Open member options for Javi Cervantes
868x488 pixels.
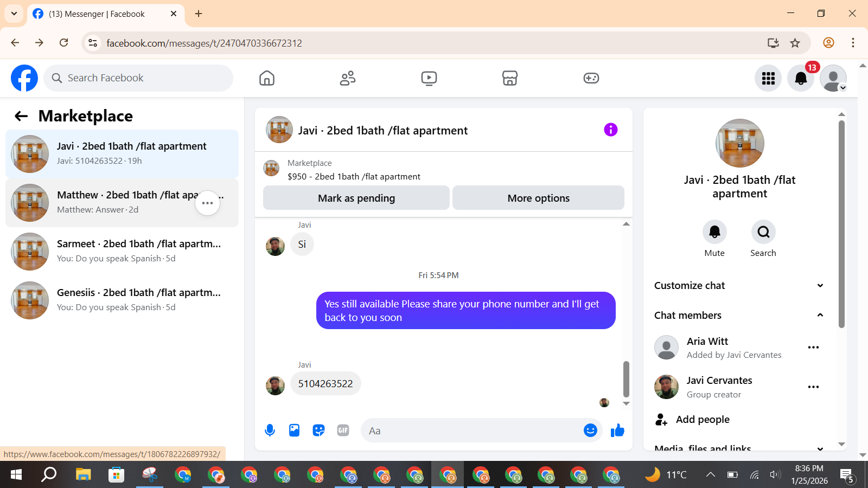[813, 387]
